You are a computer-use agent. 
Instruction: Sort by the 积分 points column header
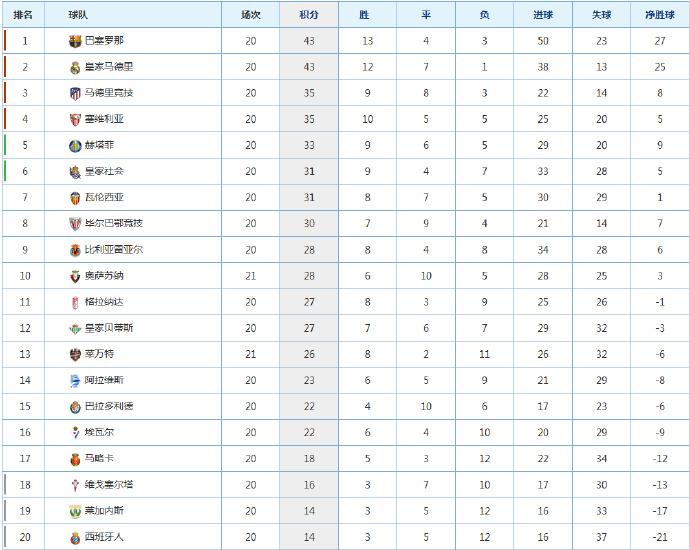pos(309,15)
